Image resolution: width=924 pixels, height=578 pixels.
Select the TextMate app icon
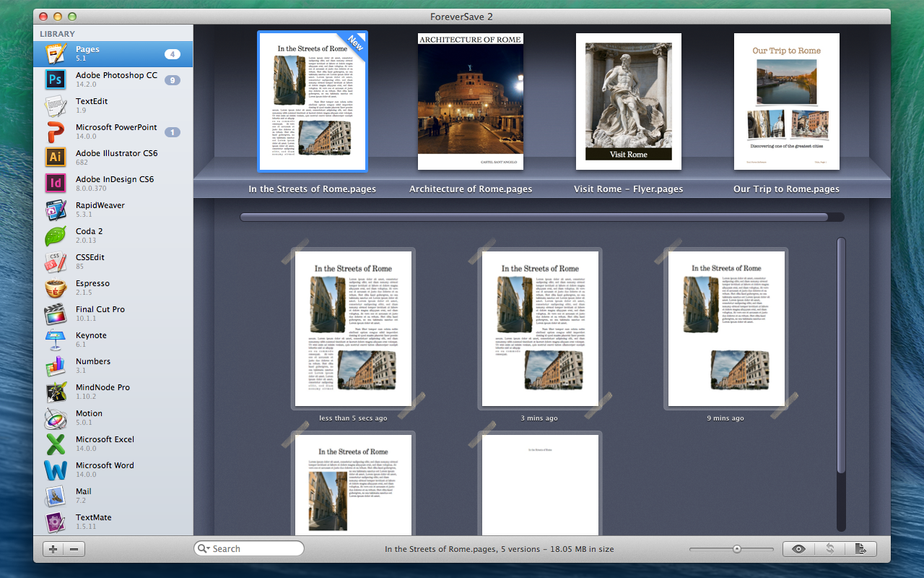tap(56, 522)
